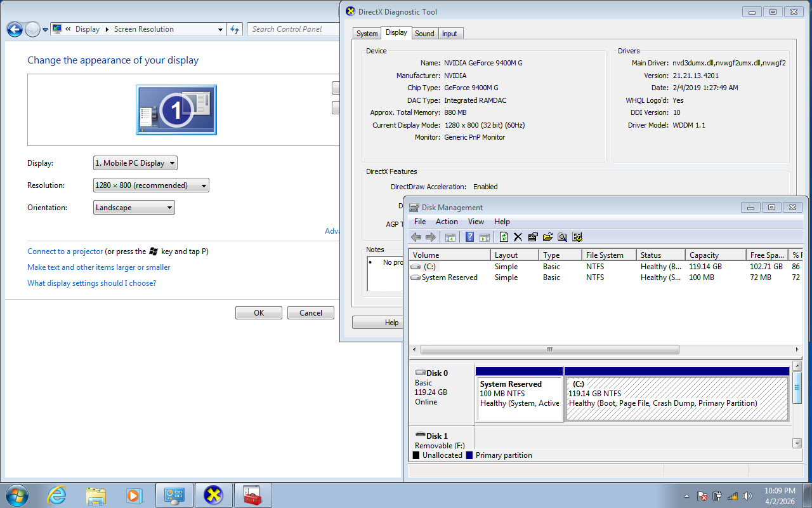Switch to the Sound tab in DirectX tool

(424, 34)
